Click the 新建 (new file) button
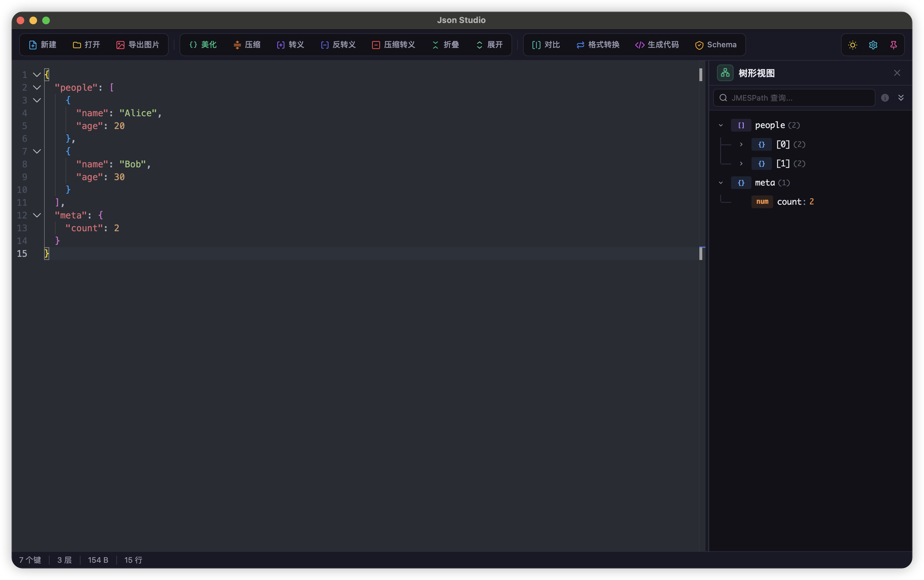This screenshot has width=924, height=580. [x=43, y=44]
